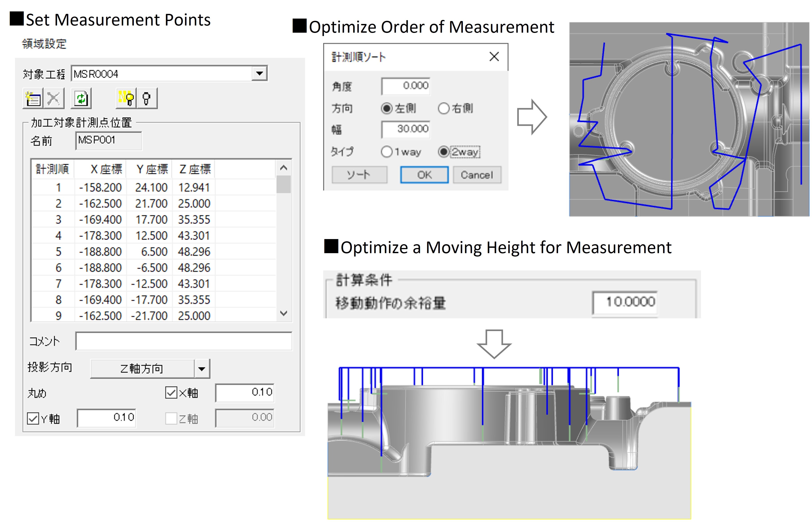
Task: Click the yellow N lightbulb icon
Action: pos(126,99)
